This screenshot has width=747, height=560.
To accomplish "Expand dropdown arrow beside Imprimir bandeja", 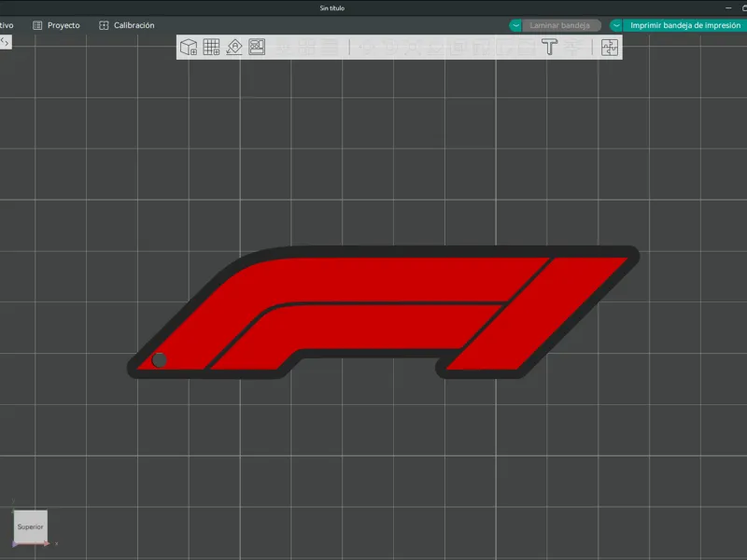I will click(x=616, y=25).
